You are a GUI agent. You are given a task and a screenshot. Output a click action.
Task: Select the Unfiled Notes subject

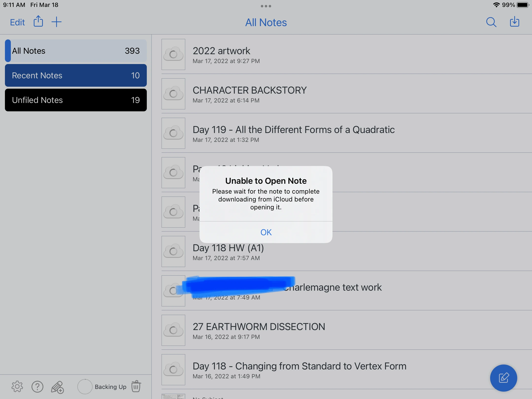76,100
